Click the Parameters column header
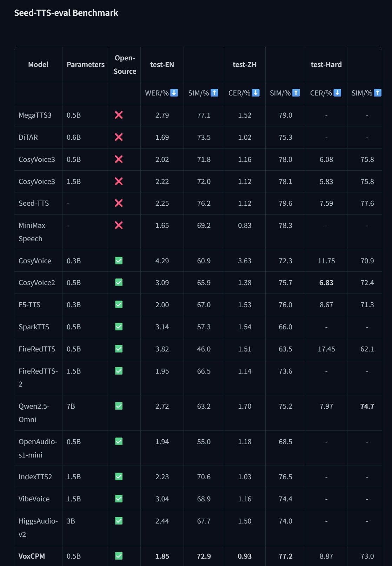The height and width of the screenshot is (566, 392). [x=86, y=65]
